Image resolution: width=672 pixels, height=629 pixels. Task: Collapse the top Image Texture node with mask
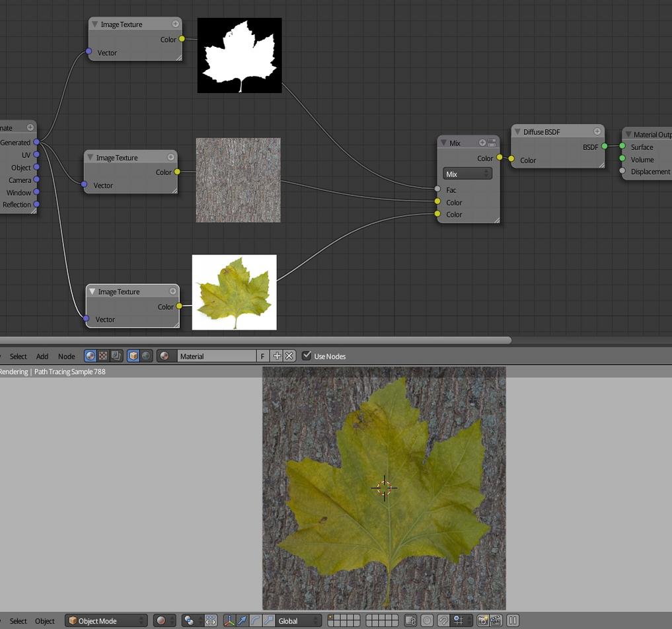[x=94, y=24]
